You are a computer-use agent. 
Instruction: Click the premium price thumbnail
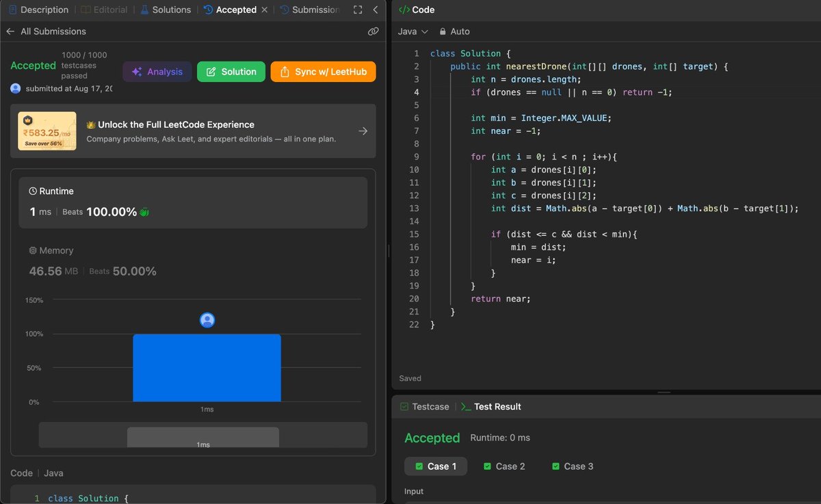click(47, 131)
